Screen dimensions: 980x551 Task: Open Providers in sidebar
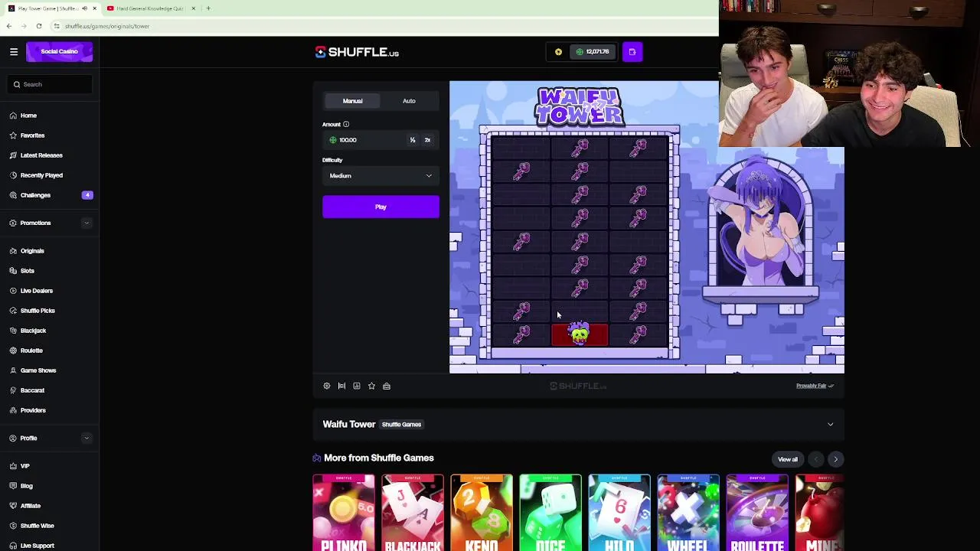tap(33, 410)
